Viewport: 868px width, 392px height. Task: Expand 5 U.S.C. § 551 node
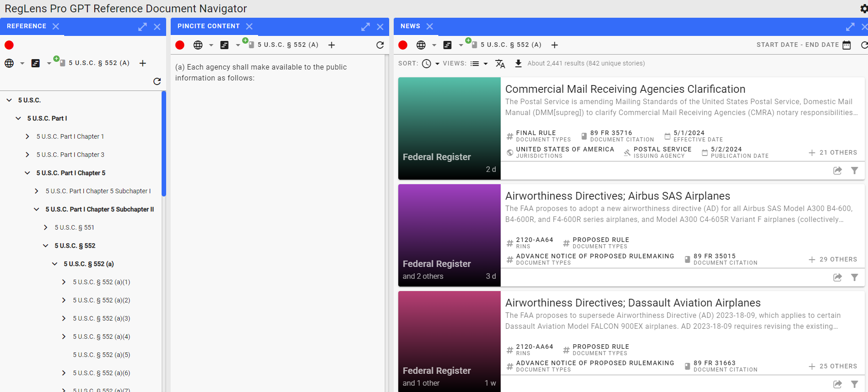tap(46, 227)
